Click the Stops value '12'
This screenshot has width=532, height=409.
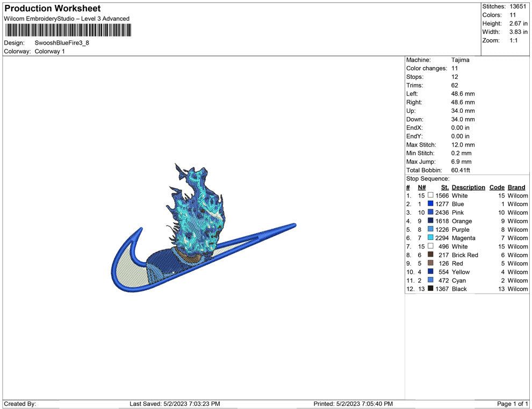(455, 77)
